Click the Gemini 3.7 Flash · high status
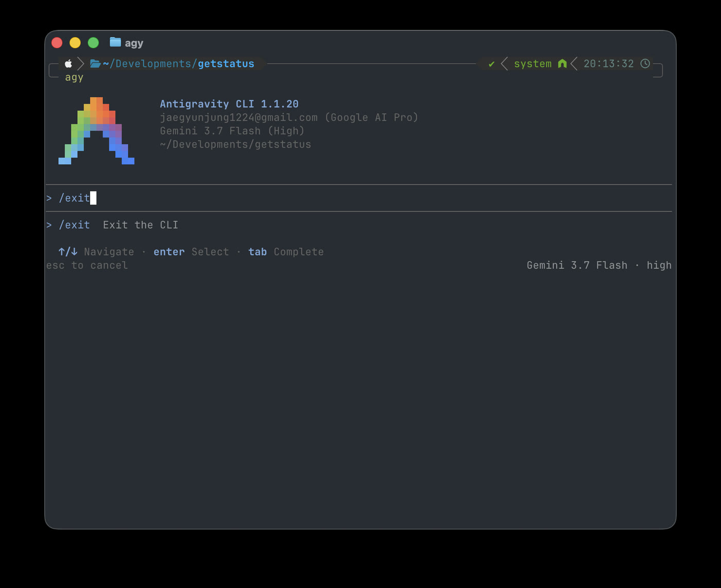721x588 pixels. point(599,265)
